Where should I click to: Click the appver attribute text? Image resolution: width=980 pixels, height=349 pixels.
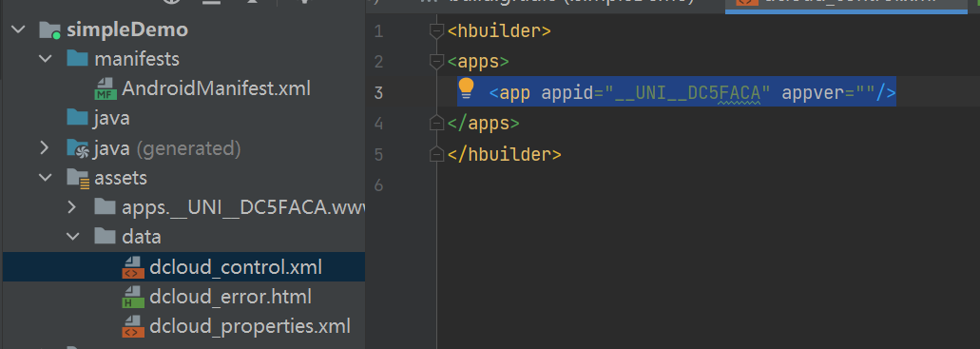coord(813,93)
